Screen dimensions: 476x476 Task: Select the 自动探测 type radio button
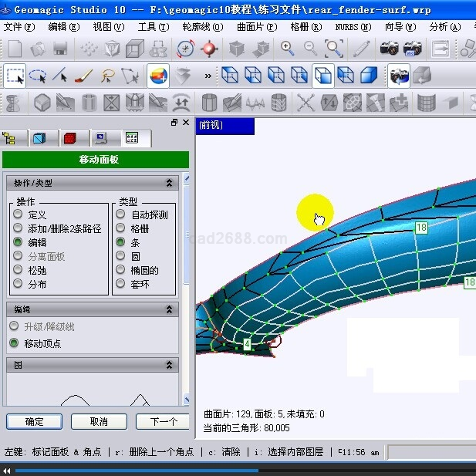[x=120, y=214]
